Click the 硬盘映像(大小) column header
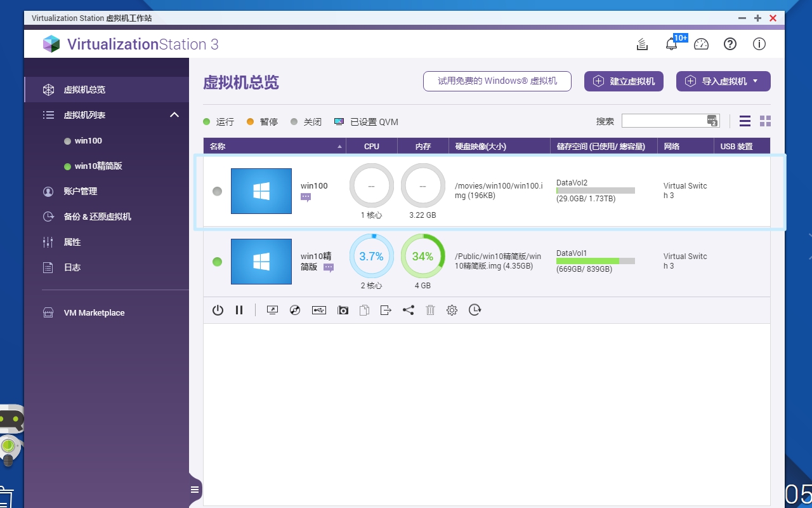812x508 pixels. [x=499, y=146]
